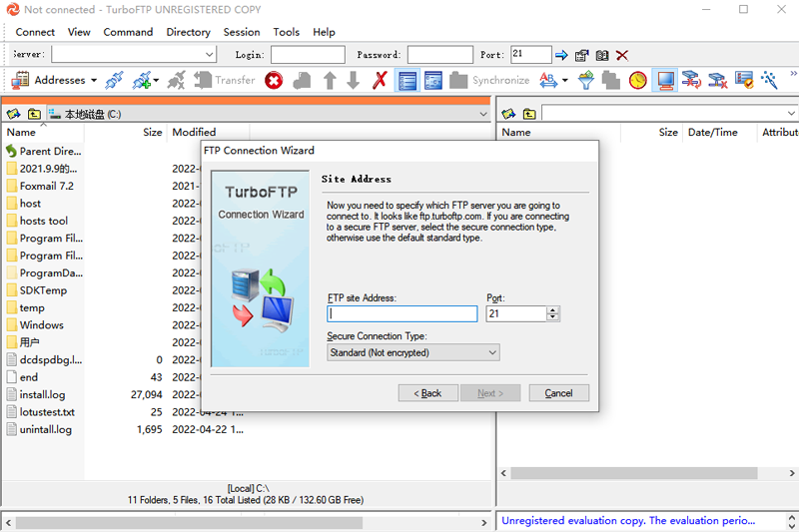Viewport: 799px width, 532px height.
Task: Open the Addresses book icon
Action: (20, 81)
